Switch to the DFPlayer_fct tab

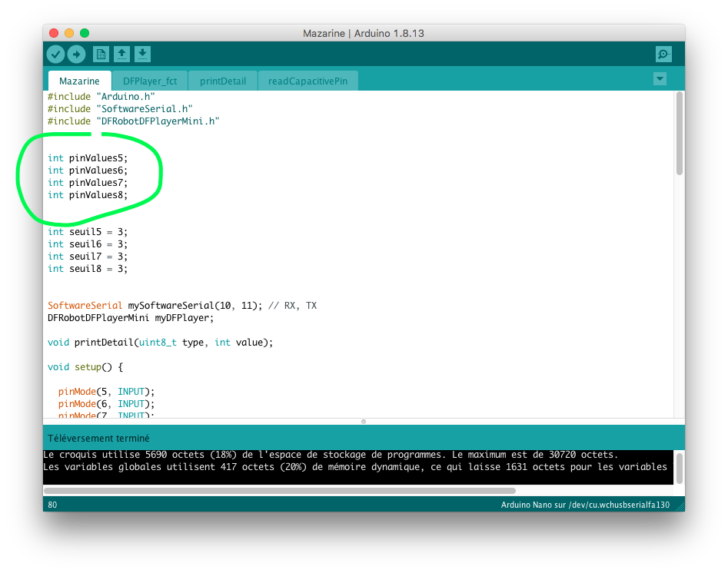tap(149, 81)
